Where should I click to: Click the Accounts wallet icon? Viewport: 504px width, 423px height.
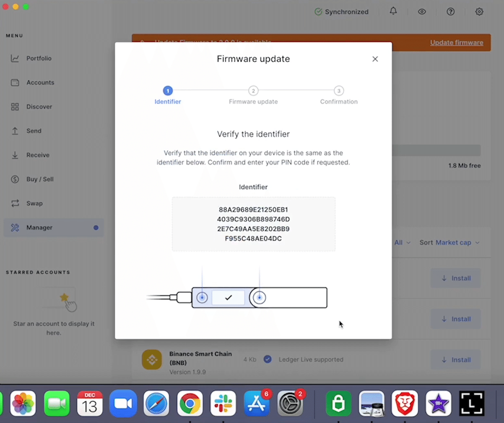click(x=15, y=83)
